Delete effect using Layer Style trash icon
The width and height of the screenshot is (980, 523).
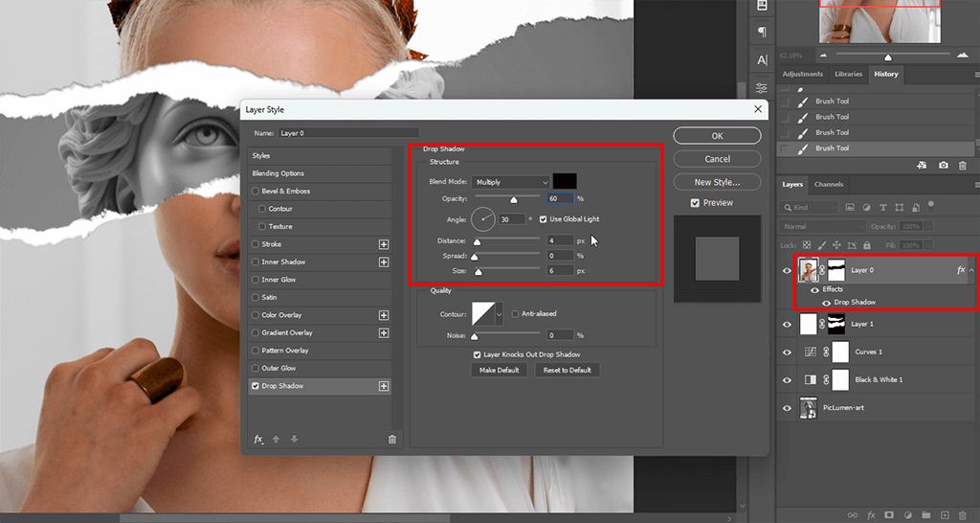click(392, 439)
